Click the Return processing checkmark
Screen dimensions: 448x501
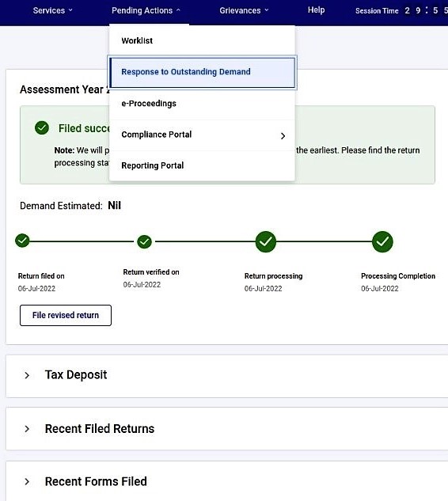tap(265, 241)
